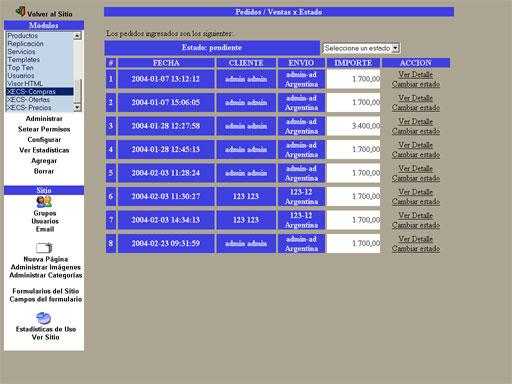This screenshot has height=384, width=512.
Task: Click the Administrar link
Action: coord(44,119)
